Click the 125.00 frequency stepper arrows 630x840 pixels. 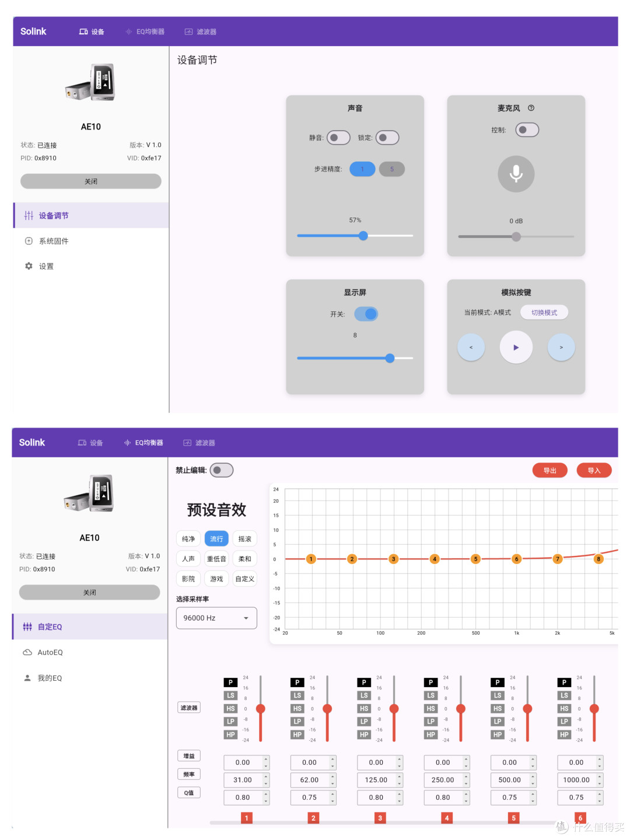(400, 780)
